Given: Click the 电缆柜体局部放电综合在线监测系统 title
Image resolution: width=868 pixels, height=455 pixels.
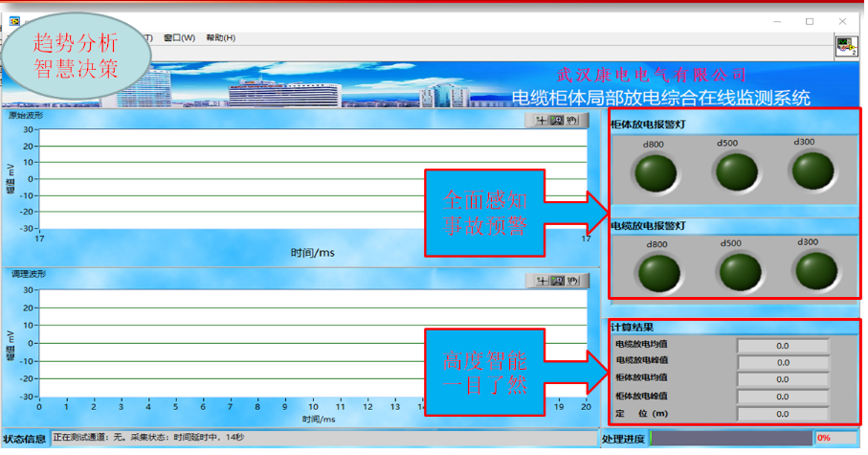Looking at the screenshot, I should [661, 98].
